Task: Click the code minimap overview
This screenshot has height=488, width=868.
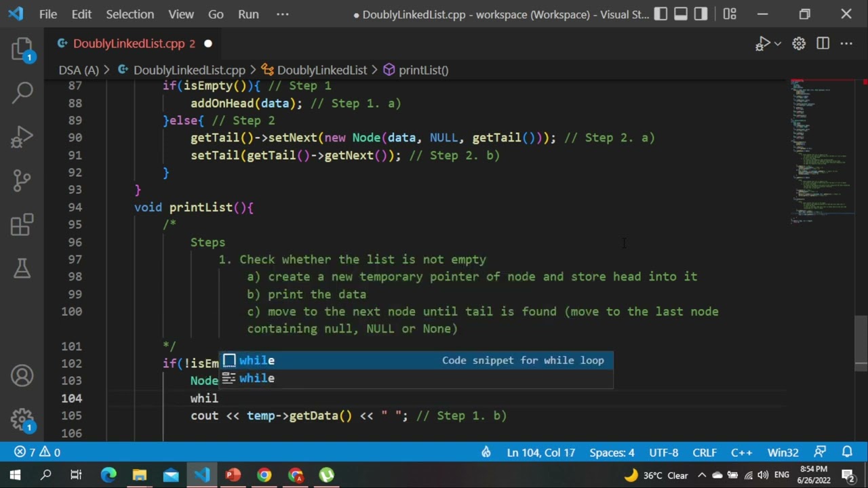Action: coord(822,150)
